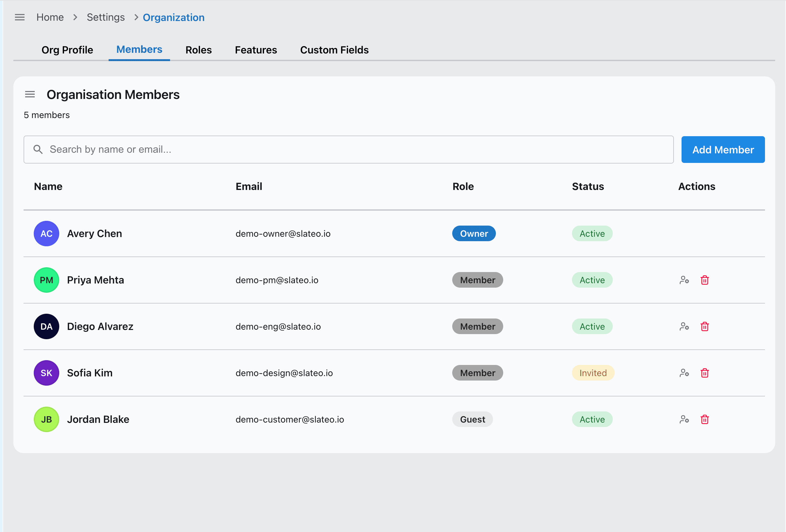The image size is (786, 532).
Task: Change role icon for Diego Alvarez
Action: (x=684, y=326)
